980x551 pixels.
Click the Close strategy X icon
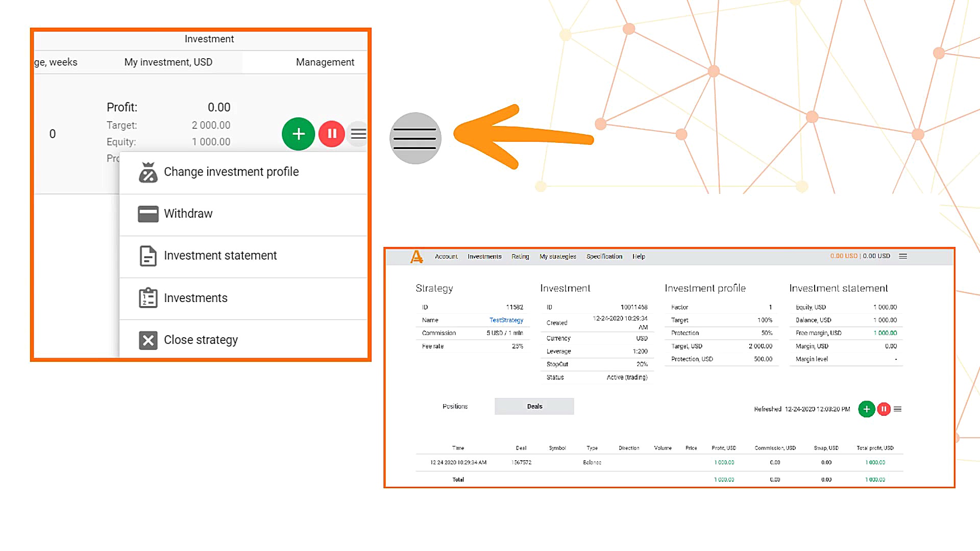pos(148,340)
